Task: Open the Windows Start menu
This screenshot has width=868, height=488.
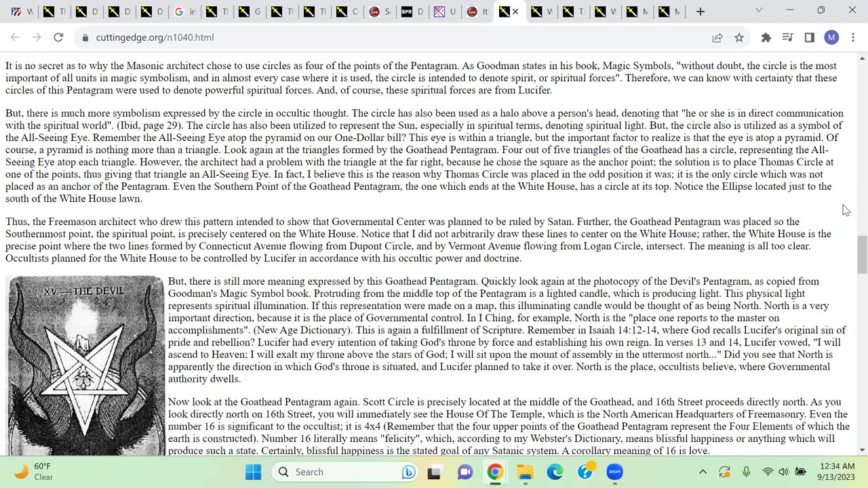Action: point(253,472)
